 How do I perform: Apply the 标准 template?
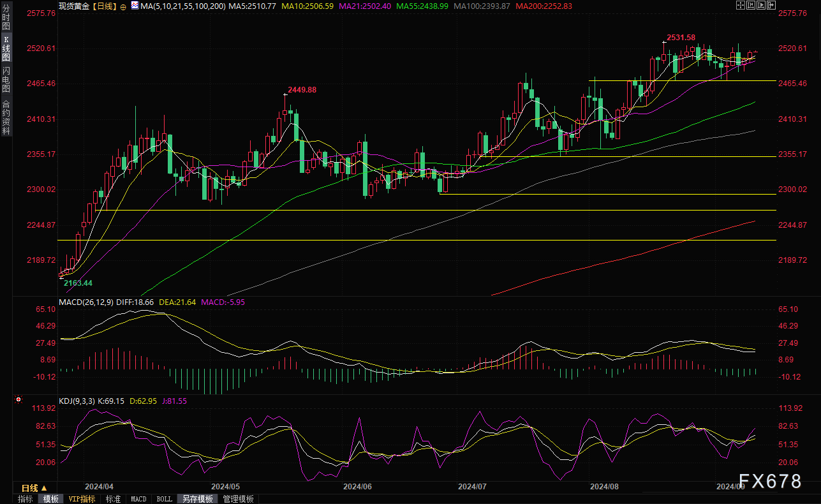(x=113, y=499)
